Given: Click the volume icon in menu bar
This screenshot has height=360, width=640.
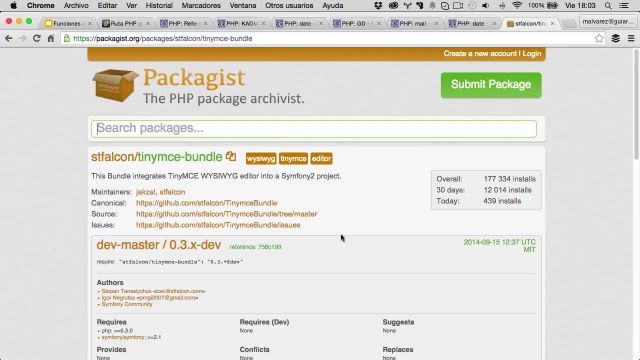Looking at the screenshot, I should click(485, 6).
